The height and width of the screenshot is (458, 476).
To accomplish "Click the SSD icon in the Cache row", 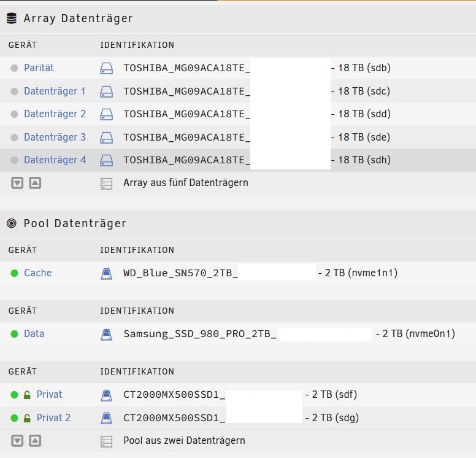I will click(106, 274).
